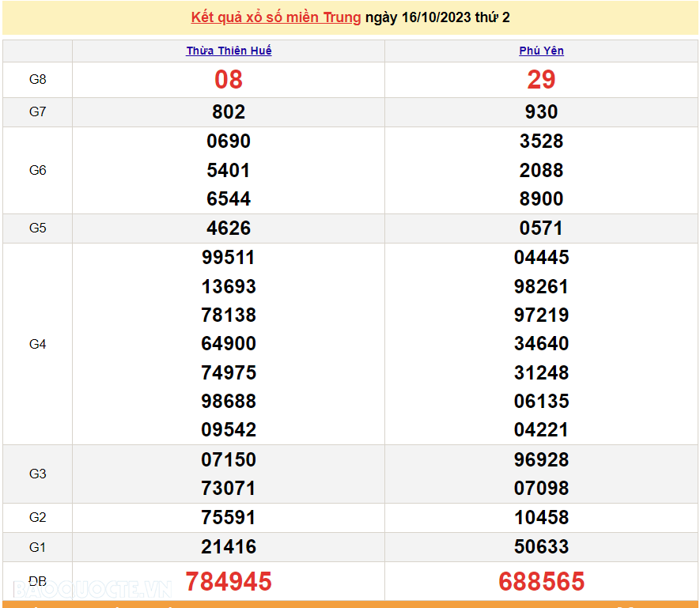Select the G1 result 21416
This screenshot has height=608, width=700.
pyautogui.click(x=229, y=546)
